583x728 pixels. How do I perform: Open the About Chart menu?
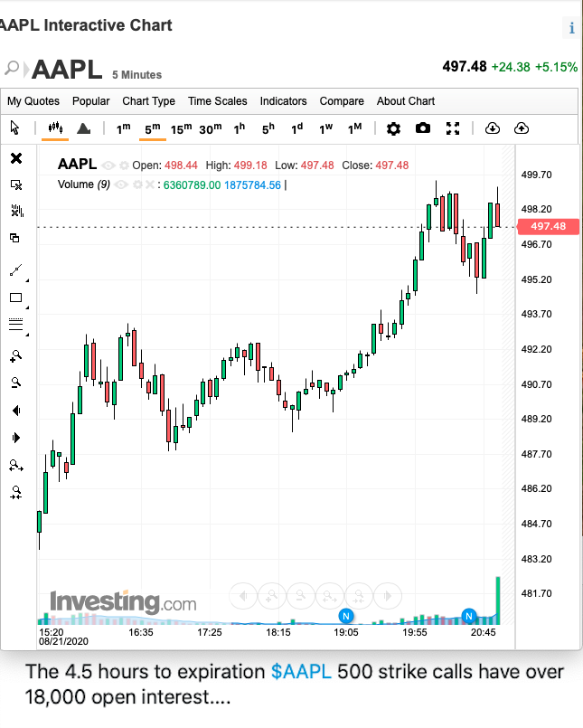(x=406, y=101)
